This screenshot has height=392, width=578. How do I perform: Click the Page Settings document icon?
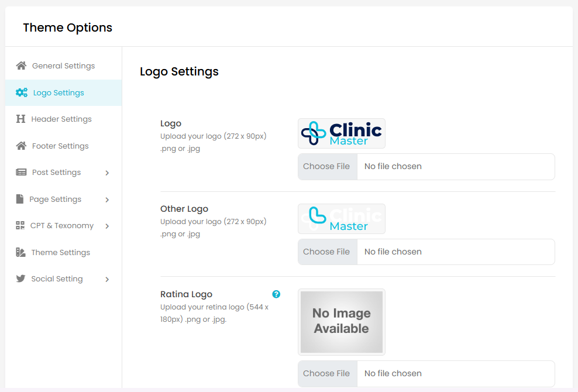20,199
